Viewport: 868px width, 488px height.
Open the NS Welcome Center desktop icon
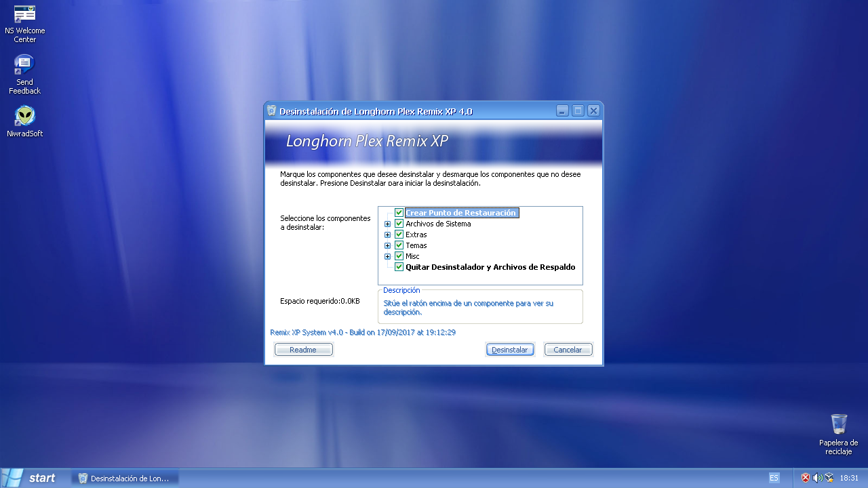tap(25, 24)
